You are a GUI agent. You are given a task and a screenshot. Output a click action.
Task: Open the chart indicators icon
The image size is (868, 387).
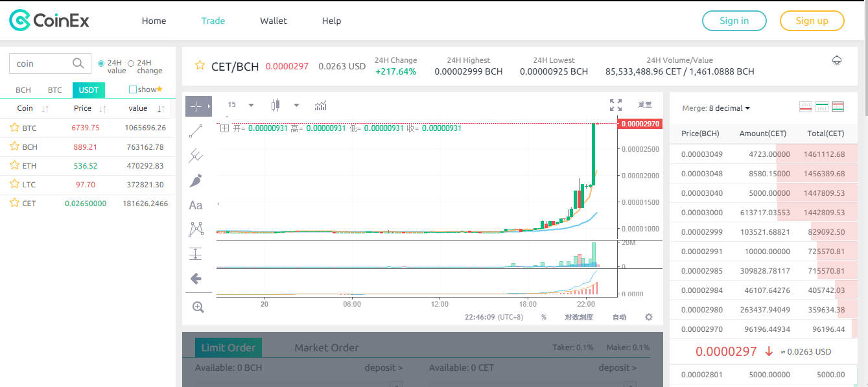coord(320,105)
